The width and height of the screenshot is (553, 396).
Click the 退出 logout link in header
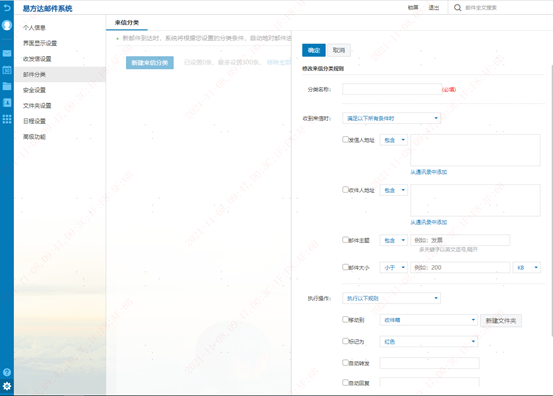point(433,8)
